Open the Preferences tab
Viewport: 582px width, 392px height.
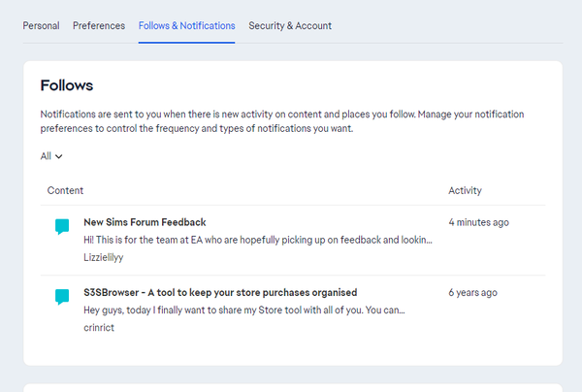pos(99,25)
